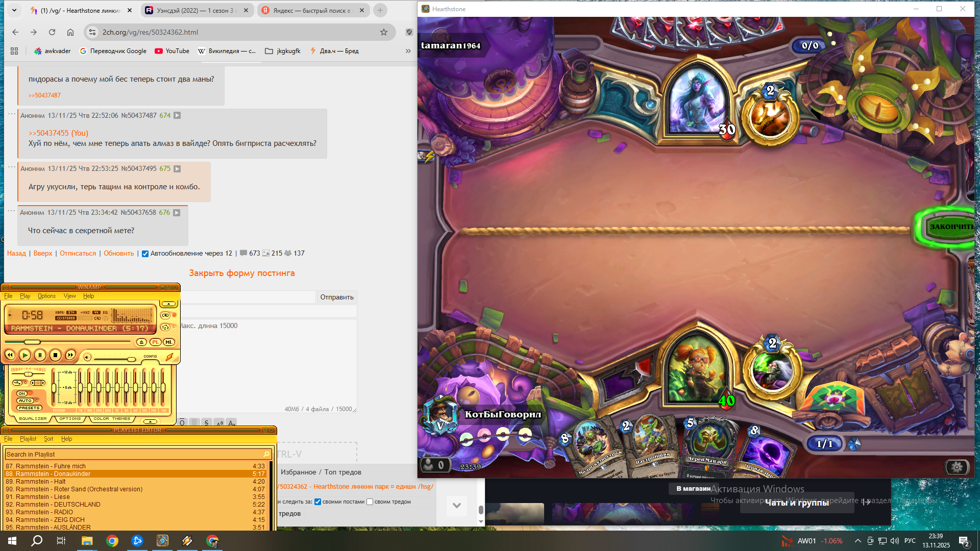Open the Hearthstone settings gear
Screen dimensions: 980x551
(957, 467)
